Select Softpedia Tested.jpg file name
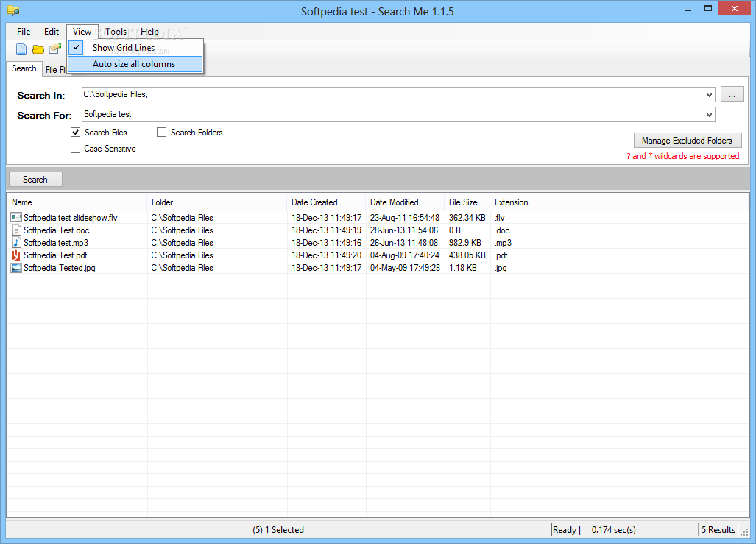Screen dimensions: 756x544 coord(60,268)
